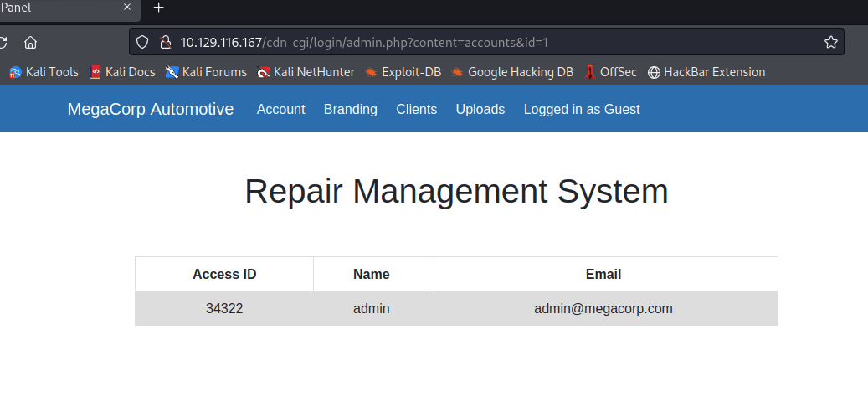Focus the URL address bar
Viewport: 868px width, 412px height.
click(x=485, y=42)
